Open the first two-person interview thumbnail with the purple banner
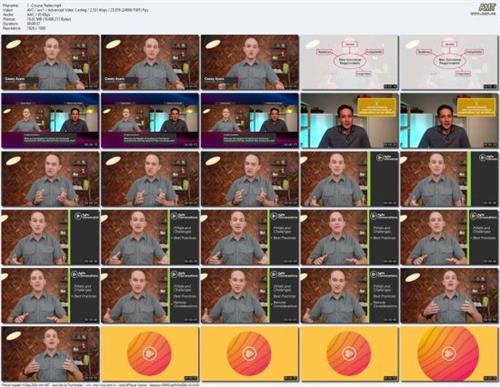Viewport: 500px width, 387px height. coord(50,121)
